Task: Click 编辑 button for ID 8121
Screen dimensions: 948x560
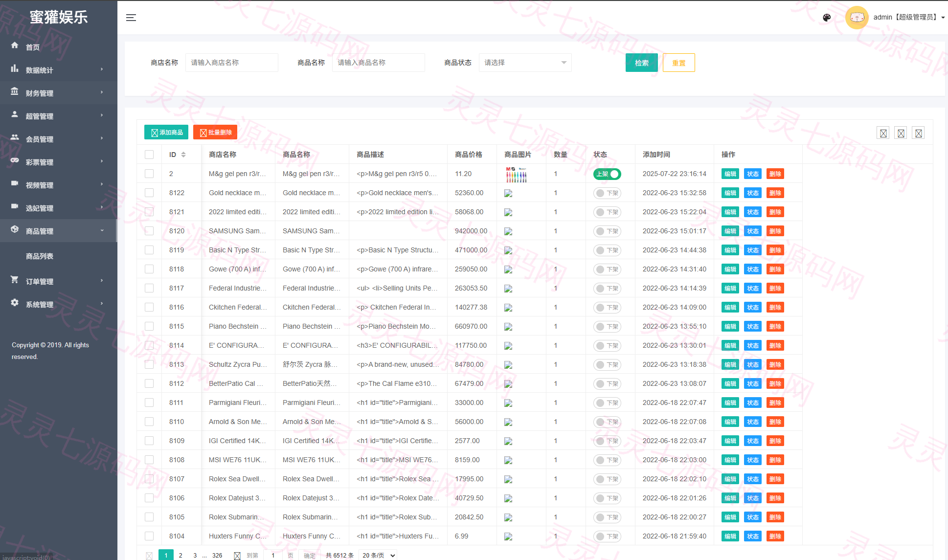Action: (730, 212)
